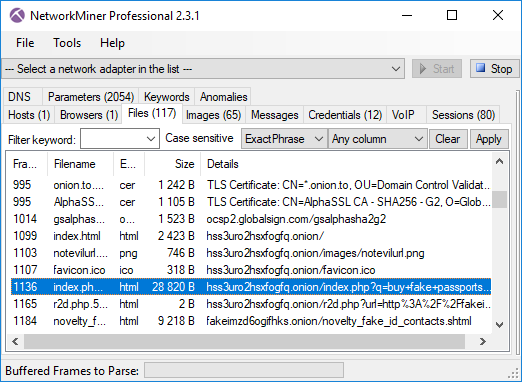Expand the Any column dropdown
Image resolution: width=522 pixels, height=382 pixels.
[378, 139]
